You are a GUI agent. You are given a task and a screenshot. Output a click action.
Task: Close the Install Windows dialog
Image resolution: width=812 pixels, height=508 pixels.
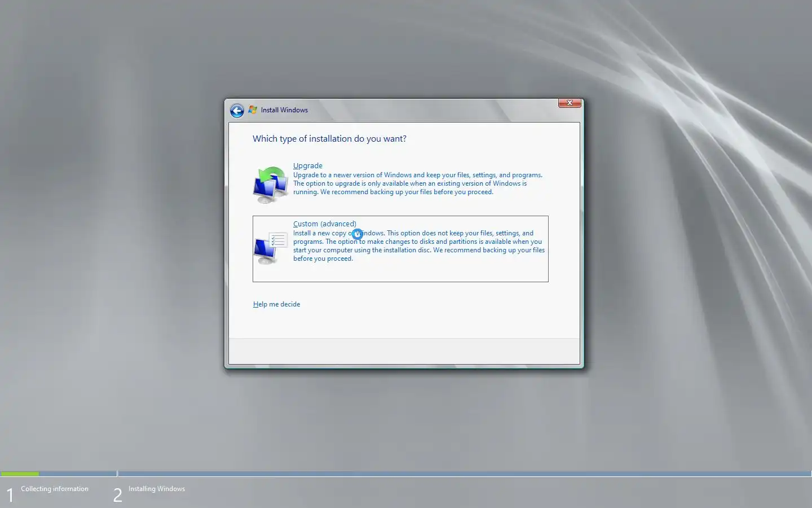pyautogui.click(x=570, y=103)
